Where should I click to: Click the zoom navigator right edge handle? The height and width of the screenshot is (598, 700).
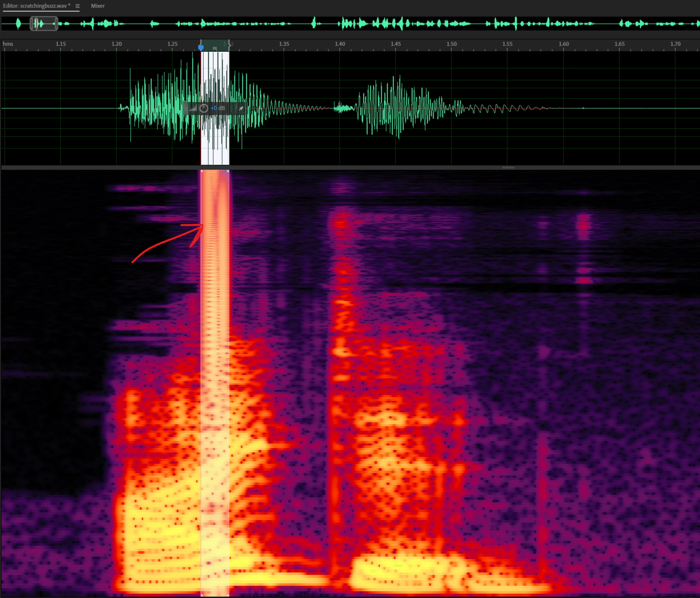tap(56, 24)
